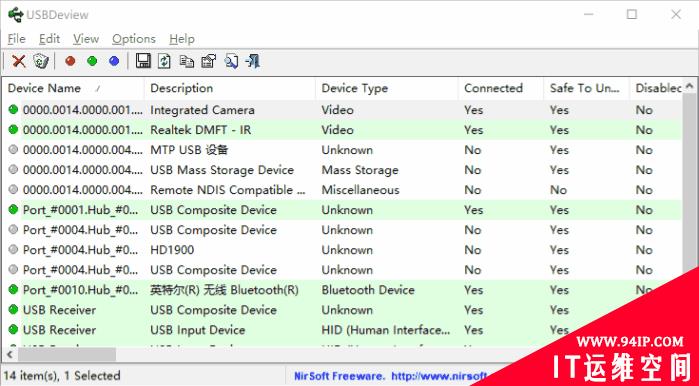Click the red X uninstall devices icon

(x=19, y=61)
